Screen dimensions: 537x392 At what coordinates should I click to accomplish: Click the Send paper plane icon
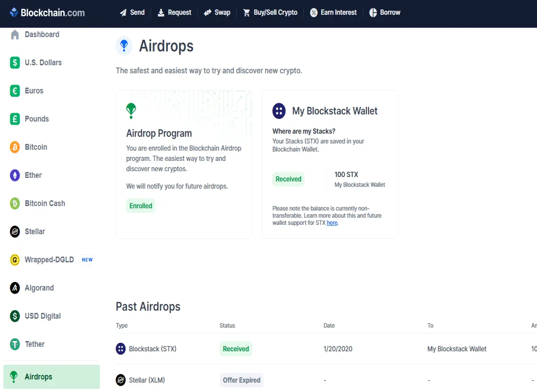coord(123,13)
